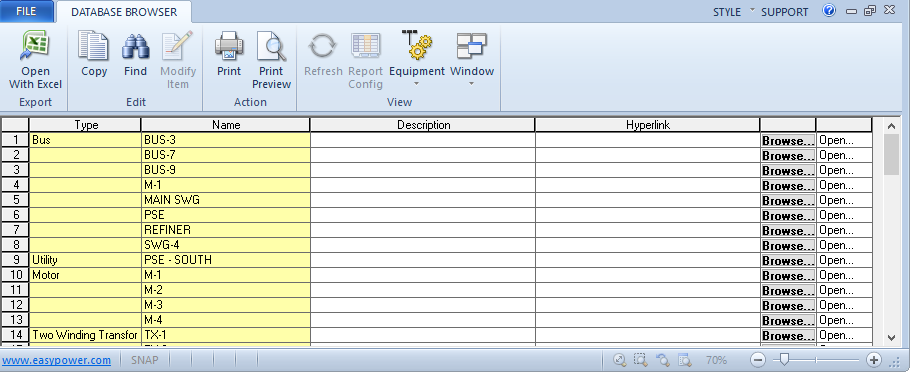Viewport: 910px width, 372px height.
Task: Select the SWG-4 name cell
Action: [x=226, y=245]
